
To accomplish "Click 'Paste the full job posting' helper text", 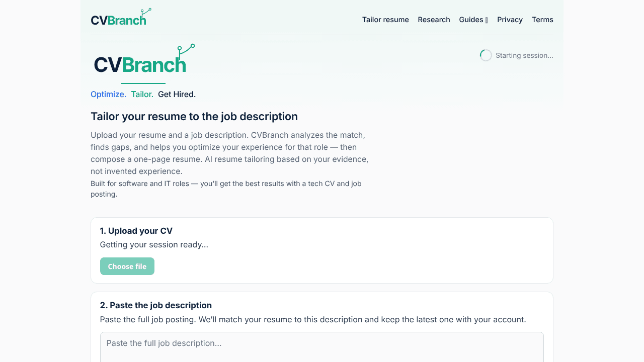I will [313, 319].
